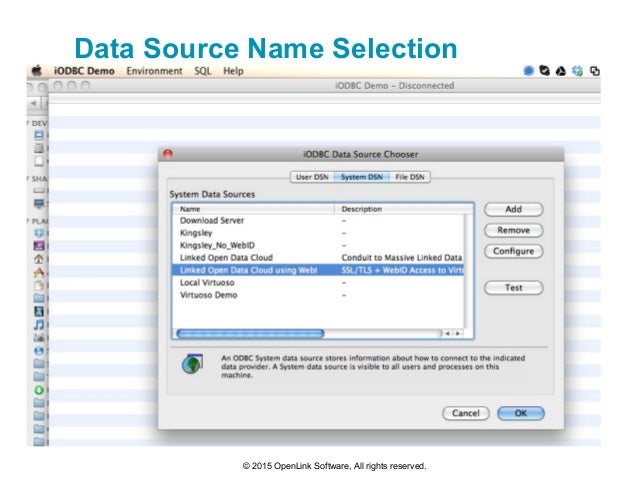Select the camera Pictures icon in Finder sidebar
Viewport: 638px width, 479px height.
39,337
